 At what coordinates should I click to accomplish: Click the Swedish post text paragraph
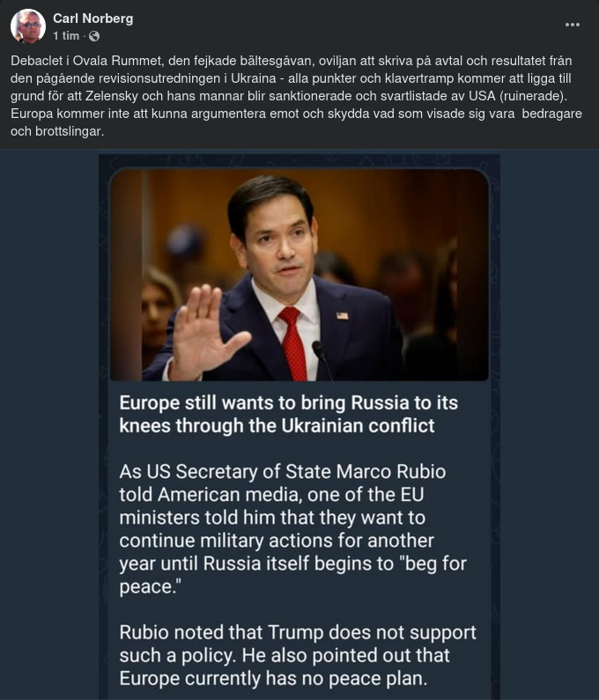click(296, 96)
